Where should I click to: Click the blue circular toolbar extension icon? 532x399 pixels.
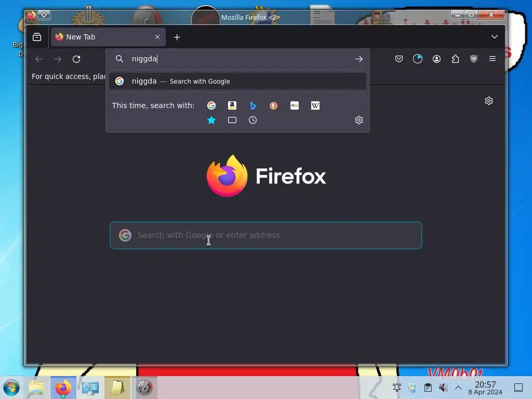418,59
